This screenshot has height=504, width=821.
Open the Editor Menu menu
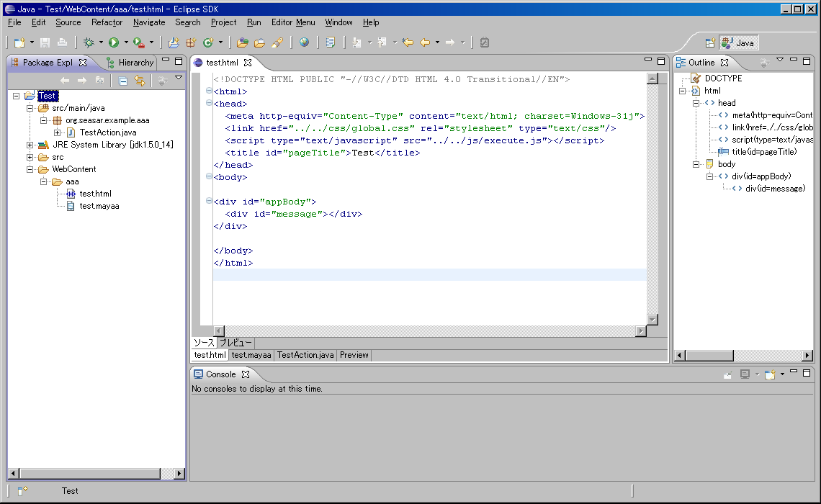coord(293,22)
